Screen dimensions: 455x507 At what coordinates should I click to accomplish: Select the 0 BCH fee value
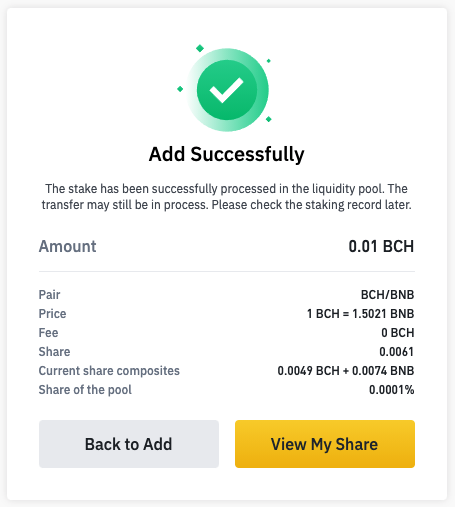tap(398, 333)
